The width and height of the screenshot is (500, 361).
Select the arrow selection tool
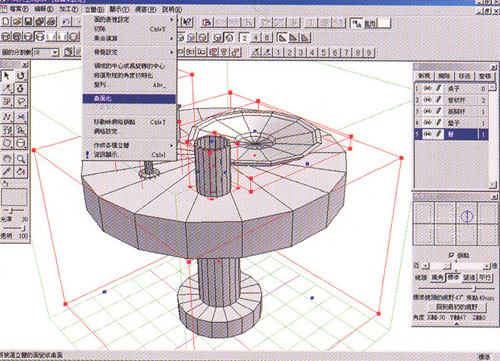(7, 76)
